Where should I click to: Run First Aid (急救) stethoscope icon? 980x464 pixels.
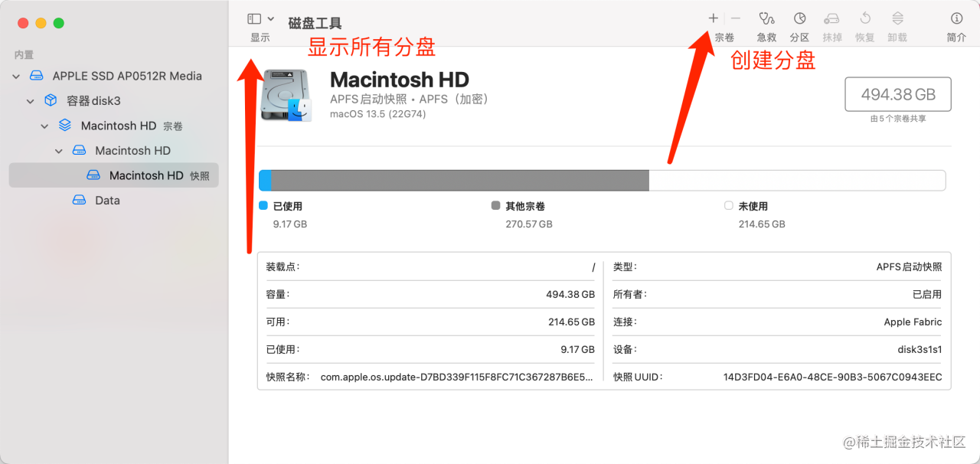coord(766,18)
